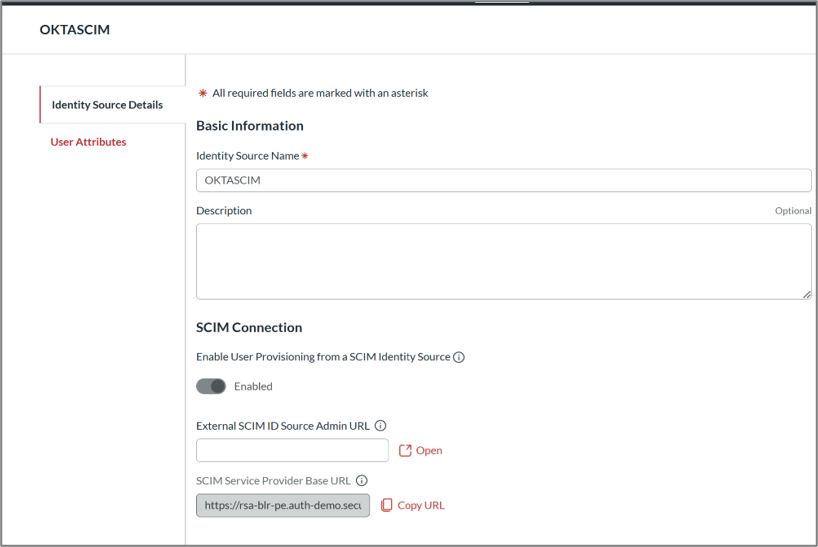Click the SCIM Service Provider Base URL field
The width and height of the screenshot is (818, 547).
(283, 505)
